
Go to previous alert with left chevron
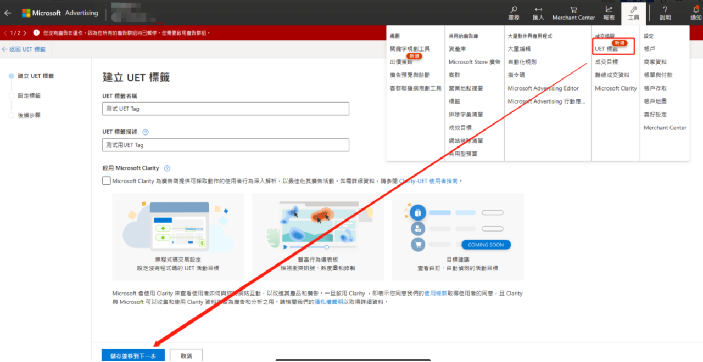[x=4, y=33]
